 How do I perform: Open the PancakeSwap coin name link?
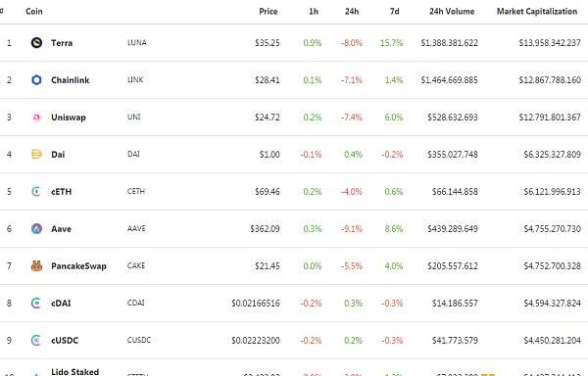click(x=78, y=266)
